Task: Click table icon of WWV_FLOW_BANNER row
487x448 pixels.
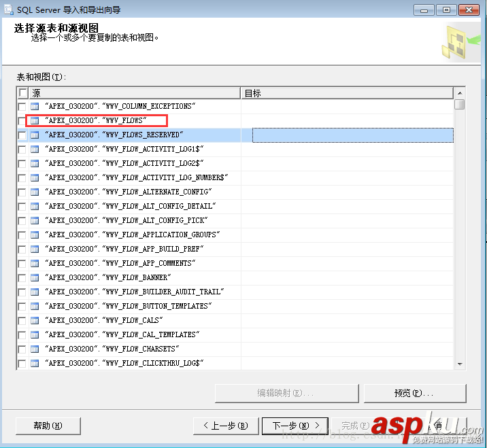Action: point(35,278)
